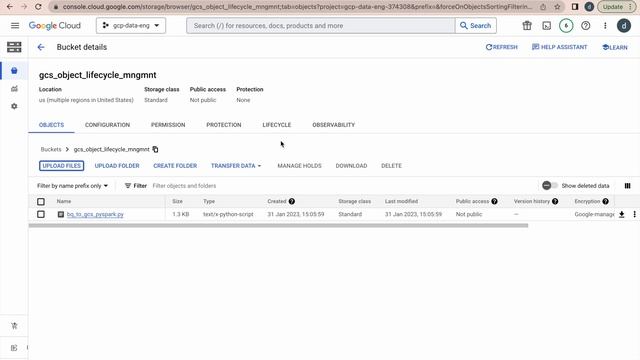
Task: Click the Upload Folder button
Action: (117, 166)
